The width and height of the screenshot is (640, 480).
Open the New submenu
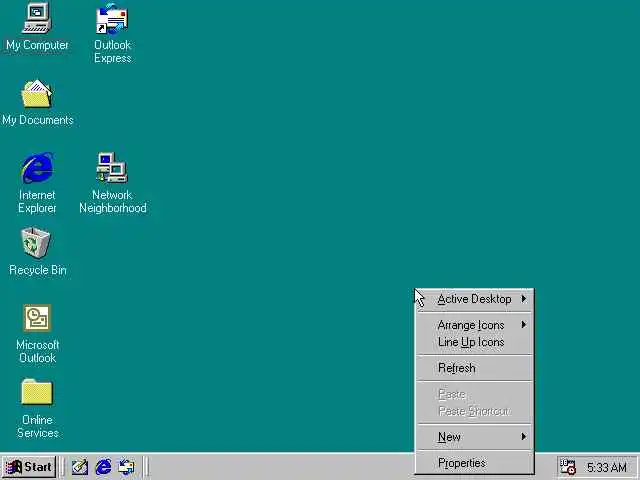click(474, 437)
